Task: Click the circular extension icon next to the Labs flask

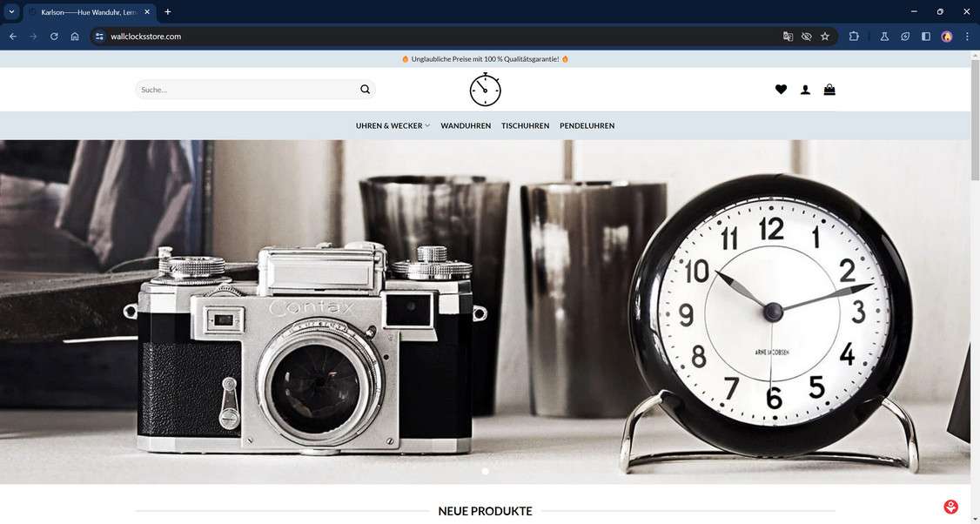Action: tap(905, 37)
